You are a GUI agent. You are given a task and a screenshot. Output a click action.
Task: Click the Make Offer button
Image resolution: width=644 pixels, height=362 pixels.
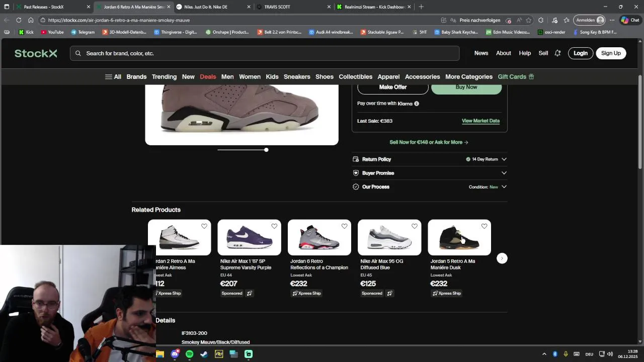point(393,87)
